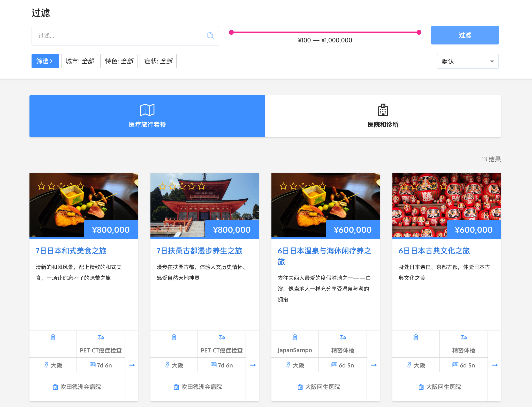This screenshot has width=532, height=407.
Task: Click location pin icon on 温泉与海 card
Action: pos(288,365)
